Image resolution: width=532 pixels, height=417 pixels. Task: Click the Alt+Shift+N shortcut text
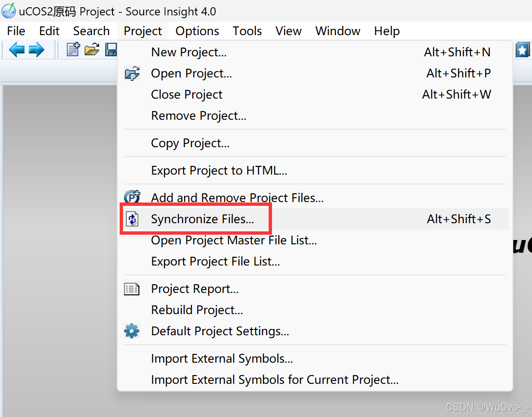click(x=457, y=52)
